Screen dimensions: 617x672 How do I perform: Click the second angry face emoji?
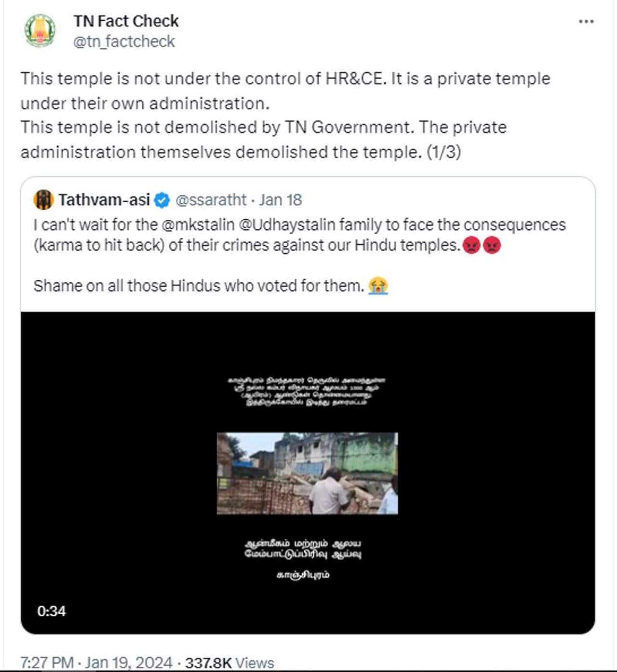[x=491, y=246]
